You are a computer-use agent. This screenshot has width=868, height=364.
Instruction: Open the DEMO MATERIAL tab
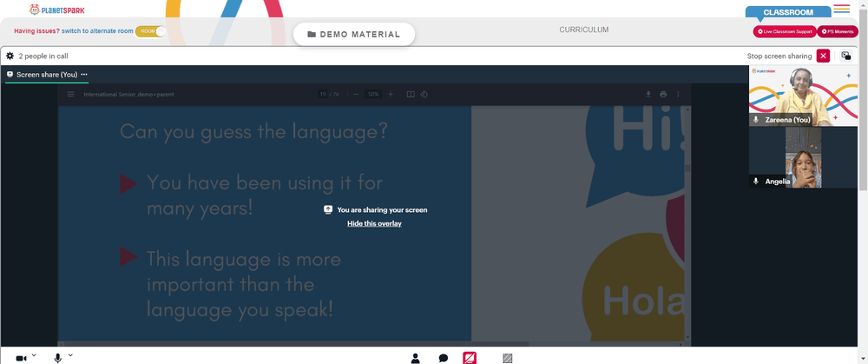[x=354, y=35]
